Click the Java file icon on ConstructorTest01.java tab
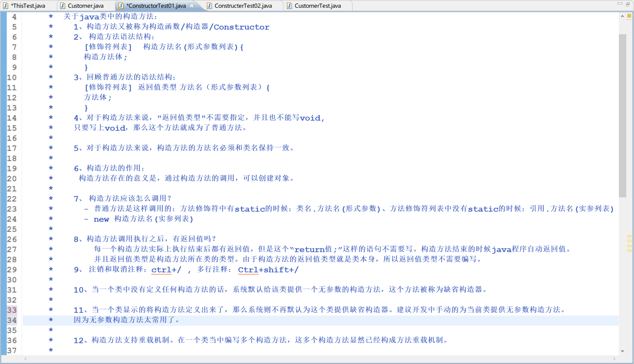 click(121, 6)
